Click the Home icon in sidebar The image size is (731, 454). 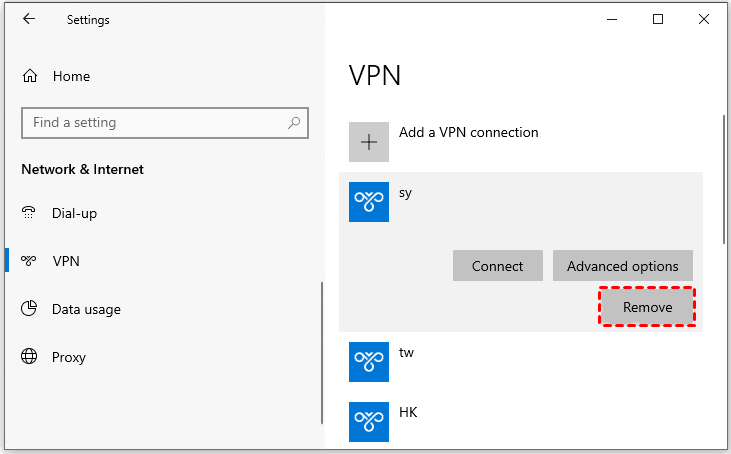pyautogui.click(x=30, y=76)
